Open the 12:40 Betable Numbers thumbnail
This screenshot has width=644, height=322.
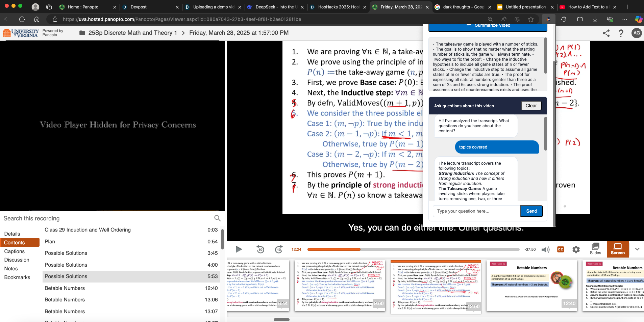tap(532, 285)
